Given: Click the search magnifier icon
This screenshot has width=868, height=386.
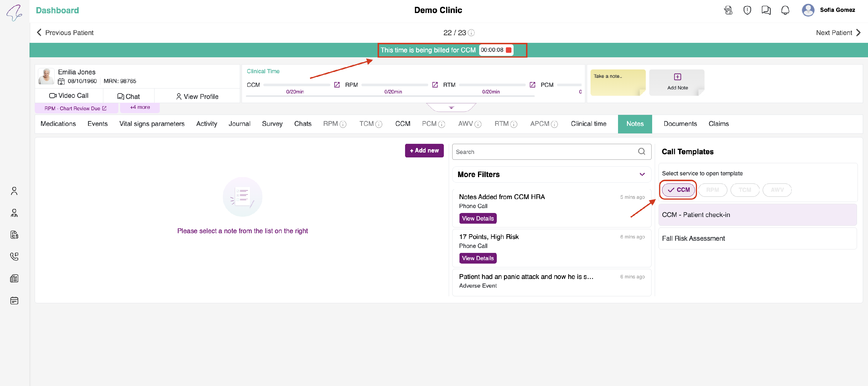Looking at the screenshot, I should coord(641,151).
